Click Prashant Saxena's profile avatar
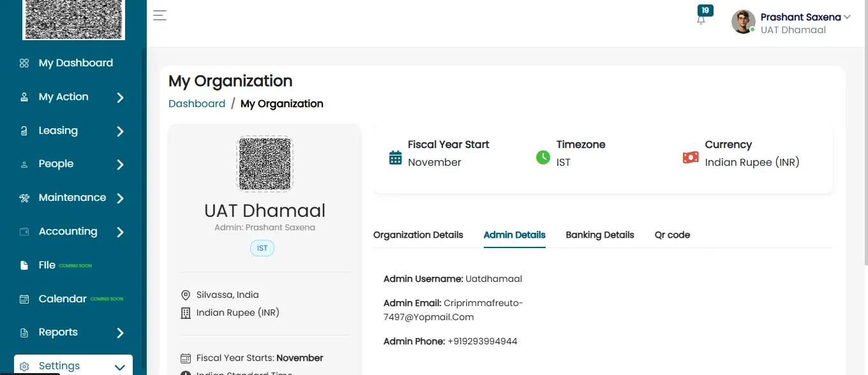 pyautogui.click(x=744, y=22)
